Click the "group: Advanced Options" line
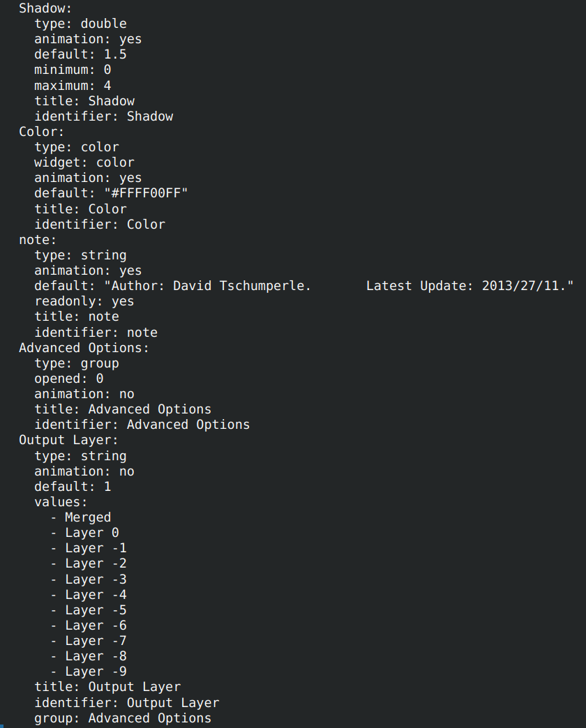The height and width of the screenshot is (728, 586). click(x=123, y=718)
